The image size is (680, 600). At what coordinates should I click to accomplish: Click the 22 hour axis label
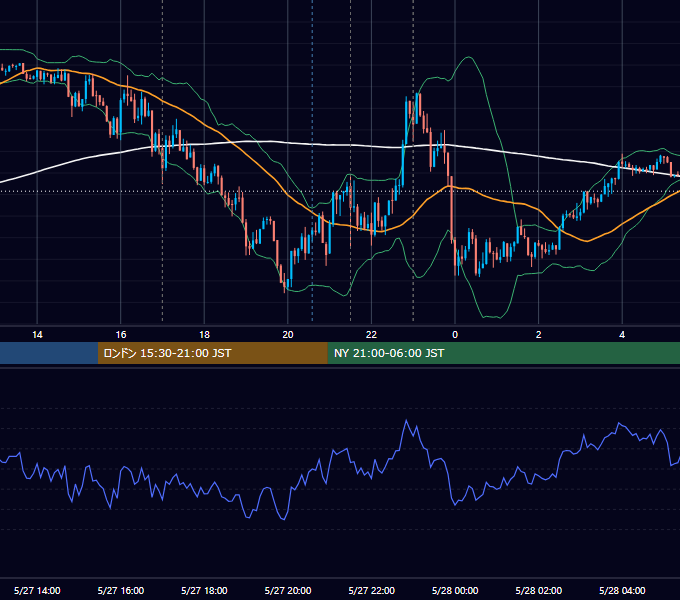tap(371, 335)
